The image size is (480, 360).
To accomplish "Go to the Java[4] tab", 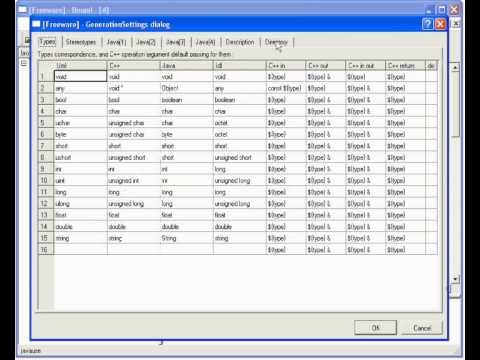I will click(205, 42).
